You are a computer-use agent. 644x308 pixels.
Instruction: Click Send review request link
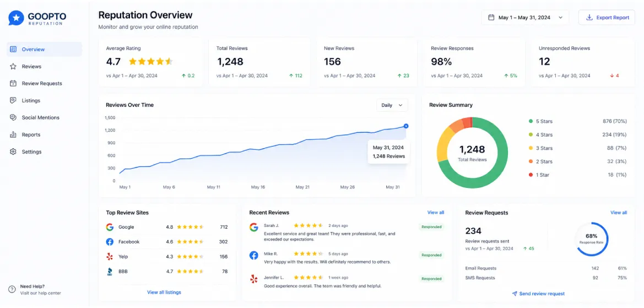point(538,294)
